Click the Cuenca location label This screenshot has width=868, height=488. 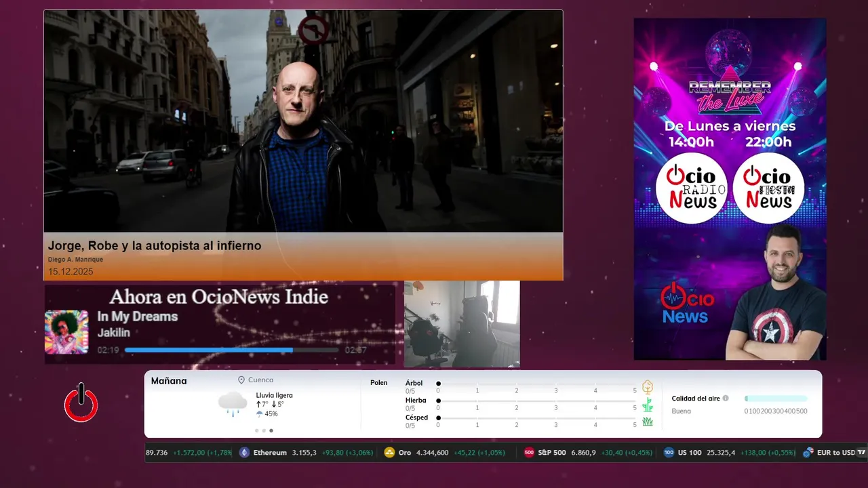click(x=261, y=380)
